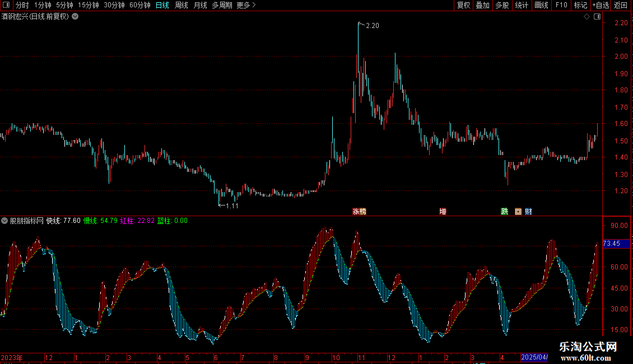Select the 30分钟 period
633x364 pixels.
tap(114, 5)
